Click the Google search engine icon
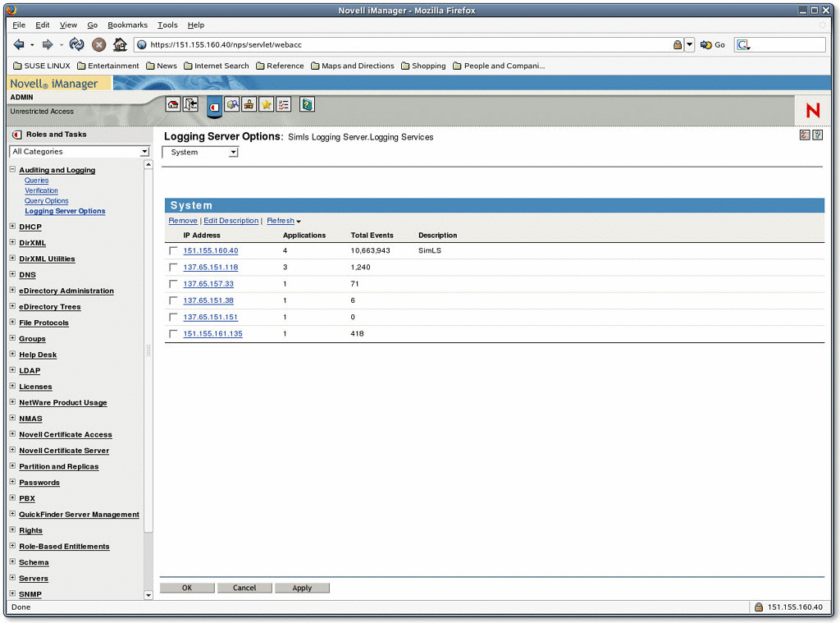 pos(743,45)
